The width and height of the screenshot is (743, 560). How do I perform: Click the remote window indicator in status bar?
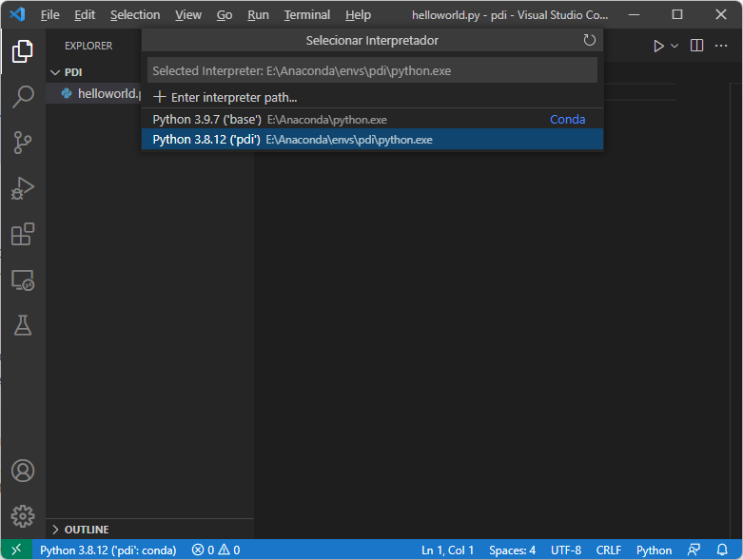click(x=16, y=550)
